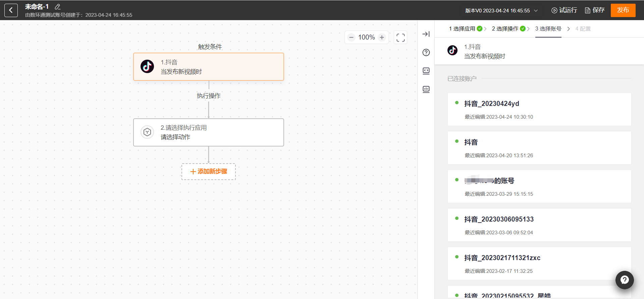Start a 试运行 test run
Image resolution: width=644 pixels, height=299 pixels.
point(564,10)
